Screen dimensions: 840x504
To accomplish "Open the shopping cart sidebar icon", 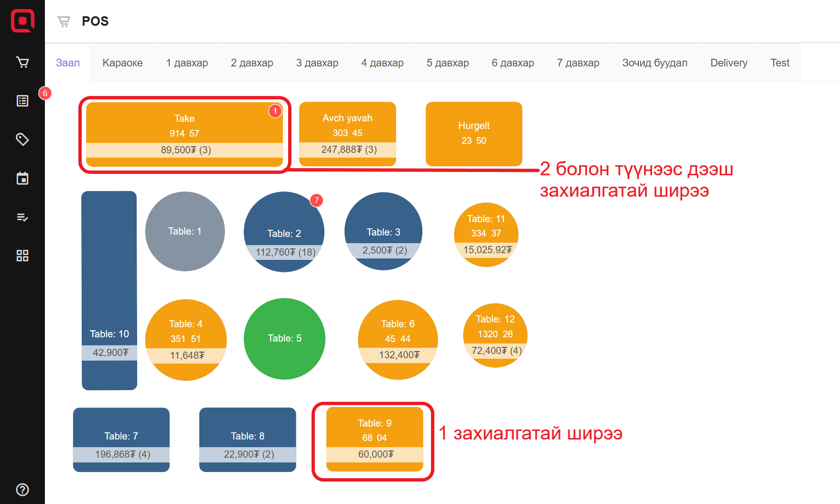I will tap(22, 62).
